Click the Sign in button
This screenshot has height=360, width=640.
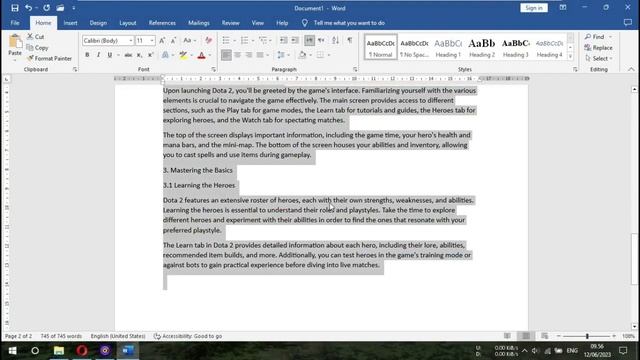[x=534, y=8]
